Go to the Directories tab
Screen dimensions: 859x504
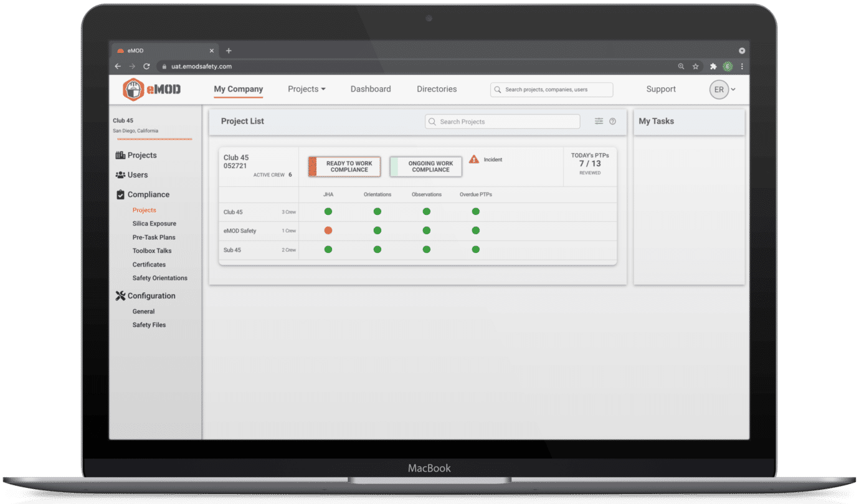(x=437, y=89)
